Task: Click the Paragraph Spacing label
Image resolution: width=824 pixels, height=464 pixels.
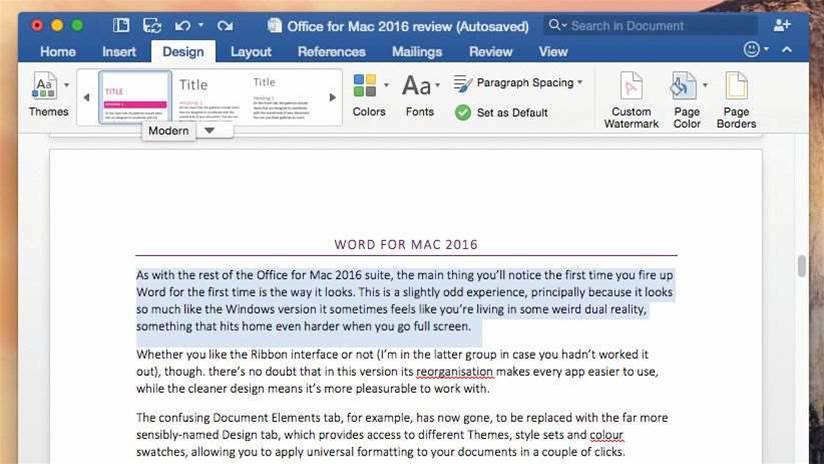Action: point(525,83)
